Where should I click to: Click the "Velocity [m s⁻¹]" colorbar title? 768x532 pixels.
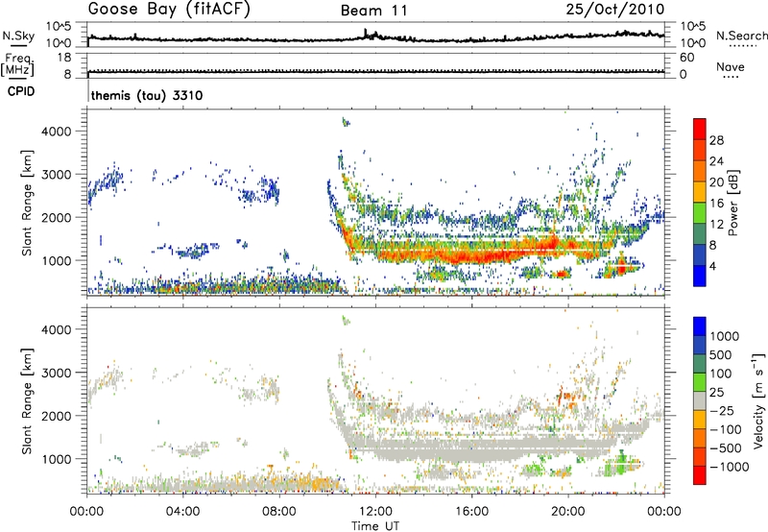(x=758, y=400)
